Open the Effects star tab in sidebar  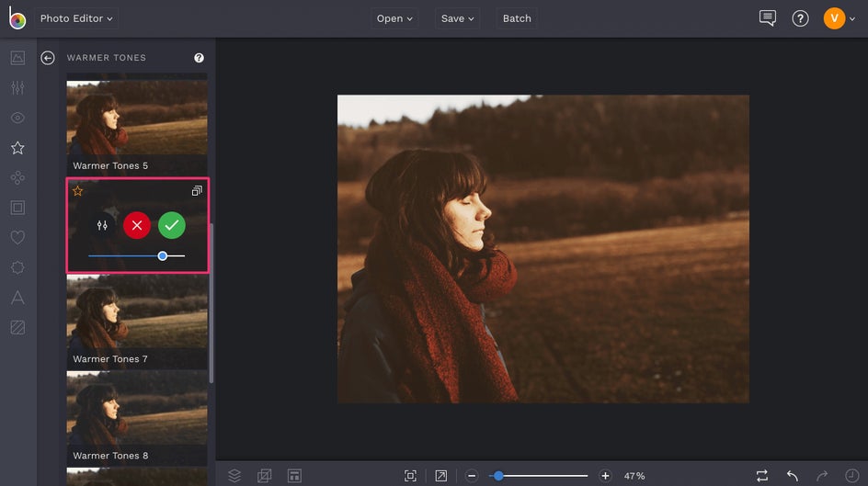(x=17, y=148)
